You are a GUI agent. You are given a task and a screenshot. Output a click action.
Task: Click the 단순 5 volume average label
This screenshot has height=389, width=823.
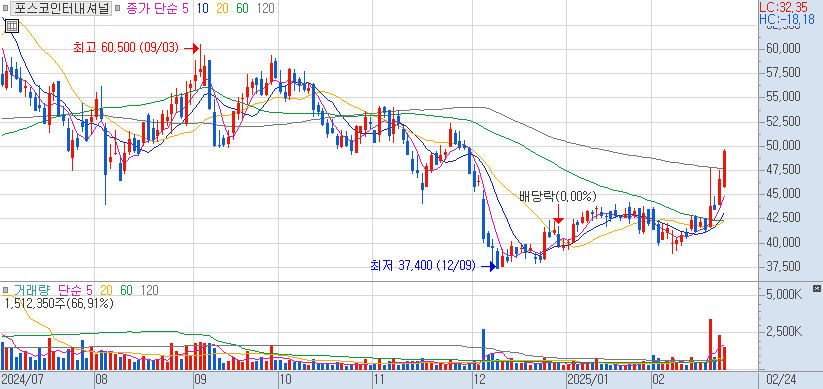click(x=75, y=290)
